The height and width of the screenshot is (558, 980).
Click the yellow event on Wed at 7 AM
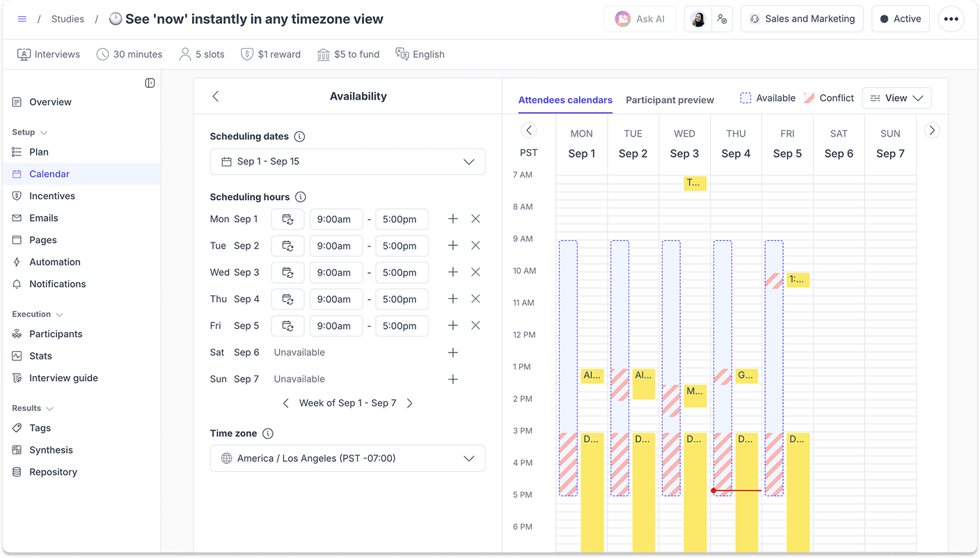(x=695, y=183)
